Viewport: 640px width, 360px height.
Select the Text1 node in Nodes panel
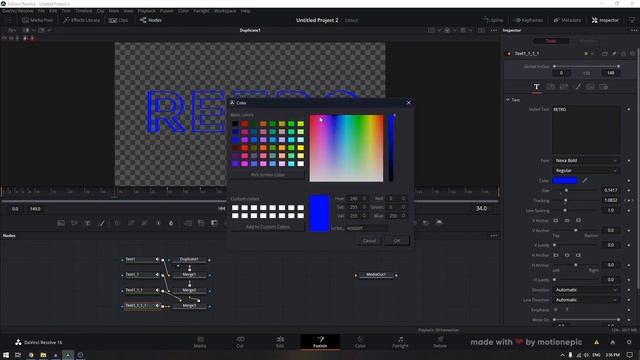tap(142, 260)
